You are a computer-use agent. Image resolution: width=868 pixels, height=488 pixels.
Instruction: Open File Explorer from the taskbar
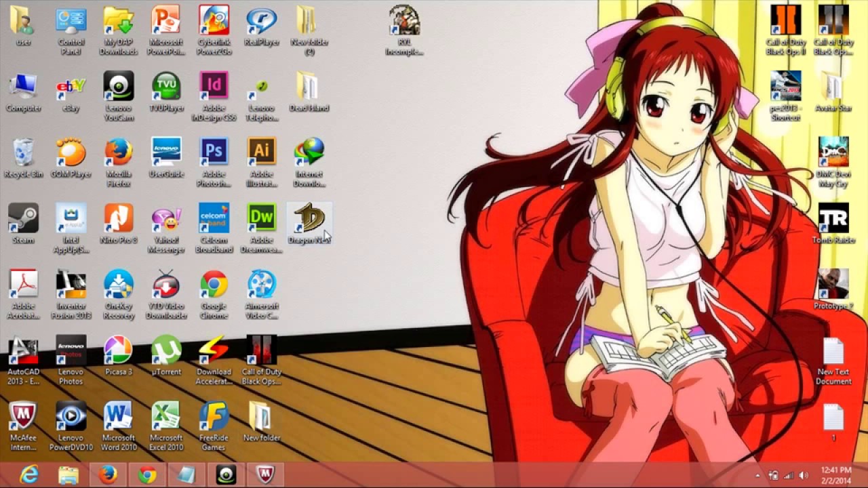[68, 475]
